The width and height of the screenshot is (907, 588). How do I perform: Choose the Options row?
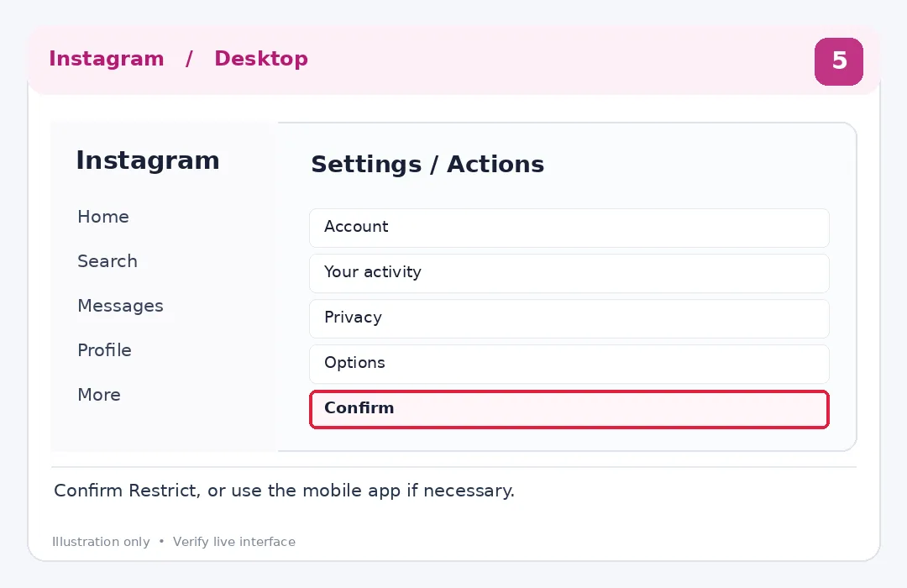(x=569, y=364)
